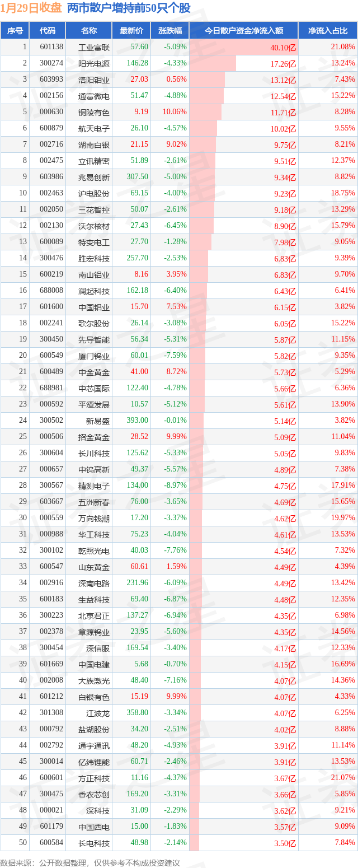Viewport: 358px width, 868px height.
Task: Click the 今日散户资金净流入额 column header
Action: click(x=243, y=31)
